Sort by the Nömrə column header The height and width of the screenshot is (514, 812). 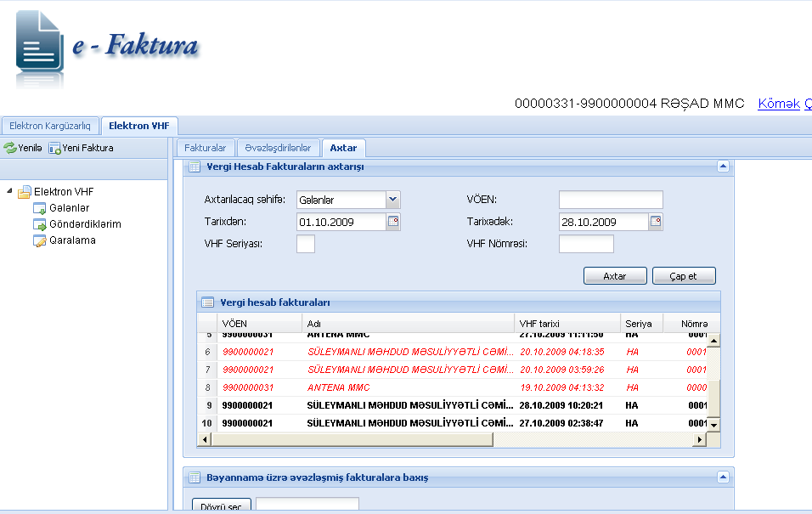692,324
